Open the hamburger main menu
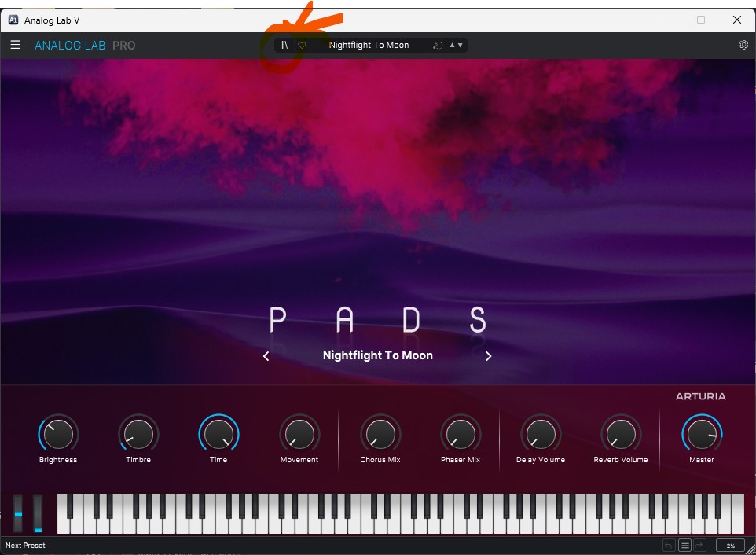The image size is (756, 555). (x=16, y=45)
